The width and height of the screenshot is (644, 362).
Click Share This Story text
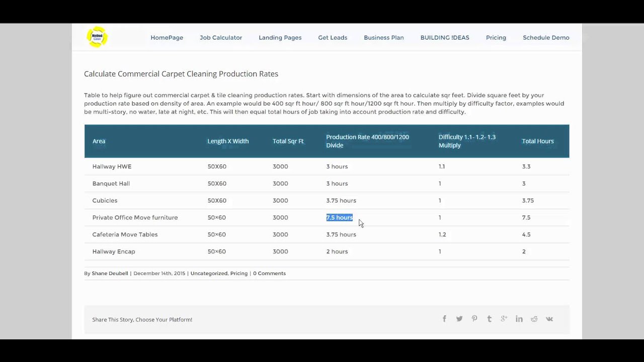(142, 320)
